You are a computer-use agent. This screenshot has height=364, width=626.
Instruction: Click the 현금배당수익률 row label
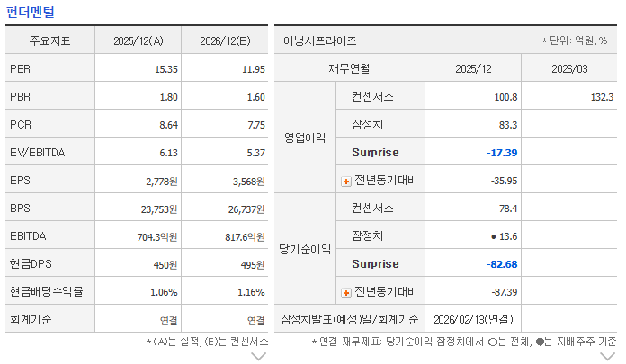click(46, 292)
